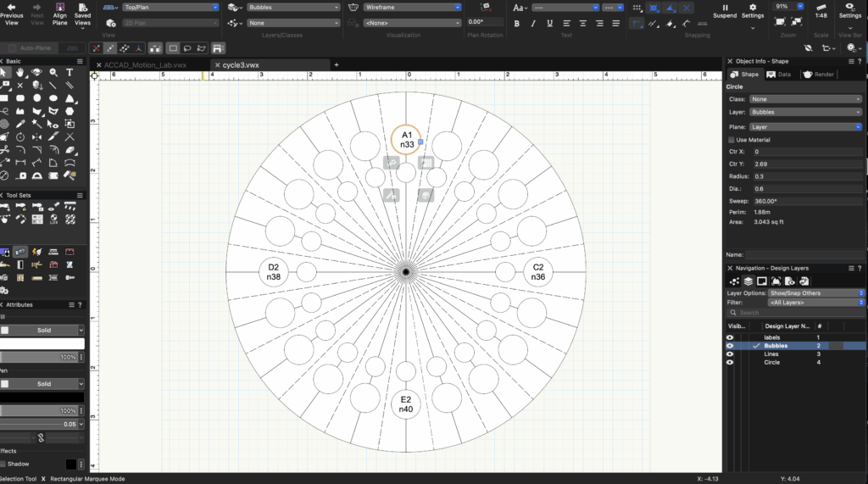
Task: Click the white fill color swatch
Action: tap(42, 343)
